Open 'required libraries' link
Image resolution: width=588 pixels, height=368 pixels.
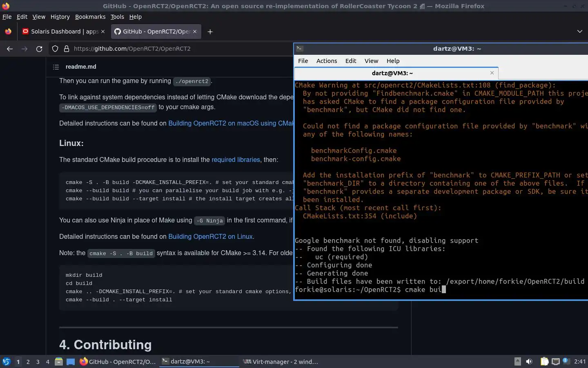pyautogui.click(x=236, y=159)
